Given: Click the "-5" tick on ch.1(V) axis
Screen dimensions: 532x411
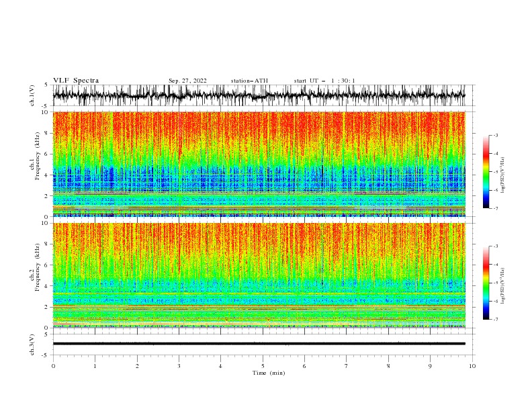Looking at the screenshot, I should 46,106.
